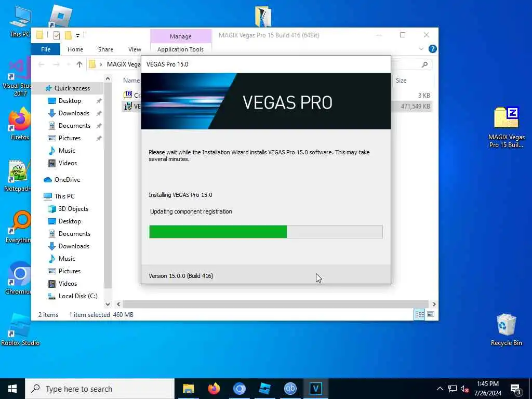Click the VEGAS Pro installer taskbar icon
Viewport: 532px width, 399px height.
[x=315, y=389]
